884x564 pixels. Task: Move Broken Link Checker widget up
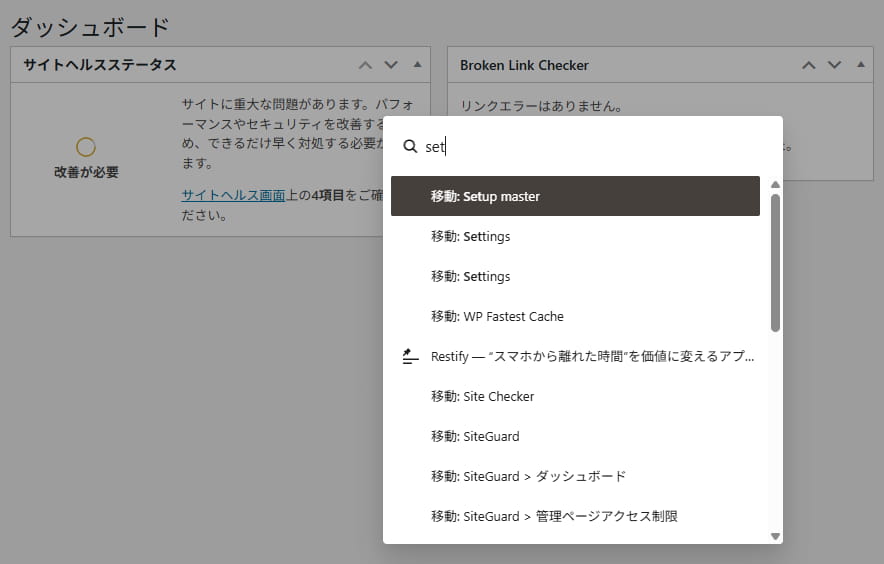coord(808,65)
